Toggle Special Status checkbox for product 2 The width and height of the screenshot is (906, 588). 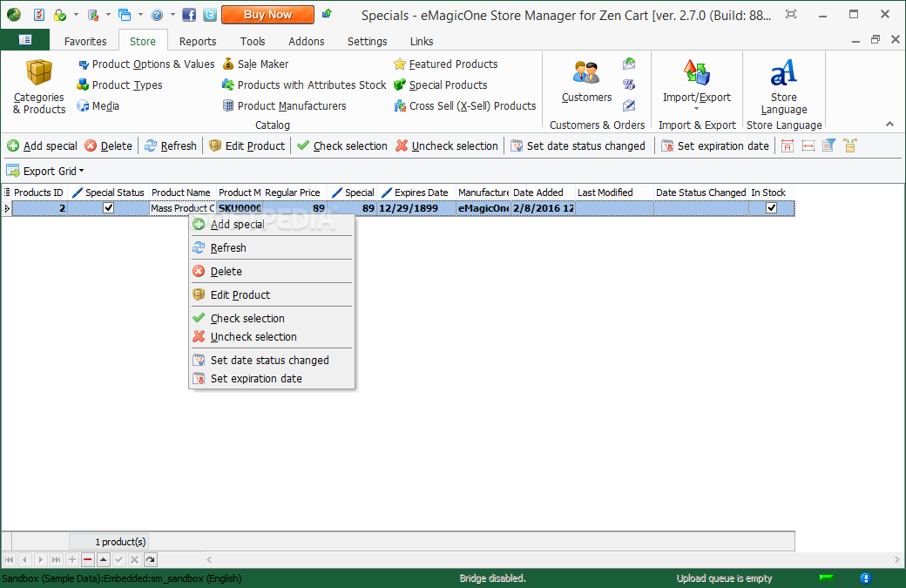coord(108,208)
